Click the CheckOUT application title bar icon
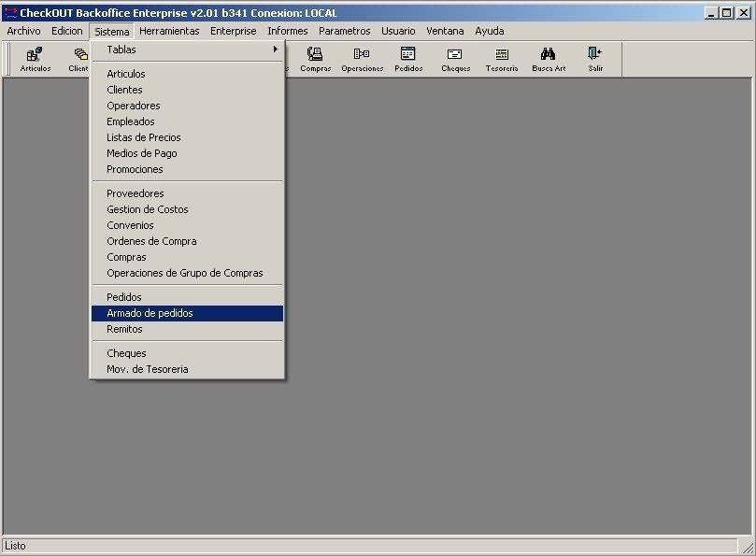 click(x=10, y=13)
